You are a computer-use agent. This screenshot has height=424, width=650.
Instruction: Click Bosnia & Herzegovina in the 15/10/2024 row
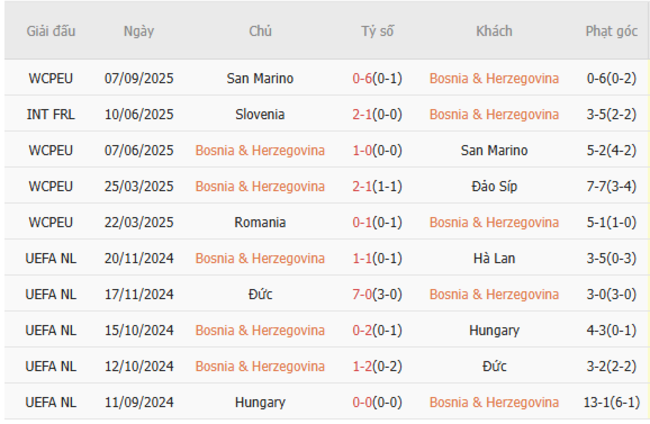(x=260, y=330)
